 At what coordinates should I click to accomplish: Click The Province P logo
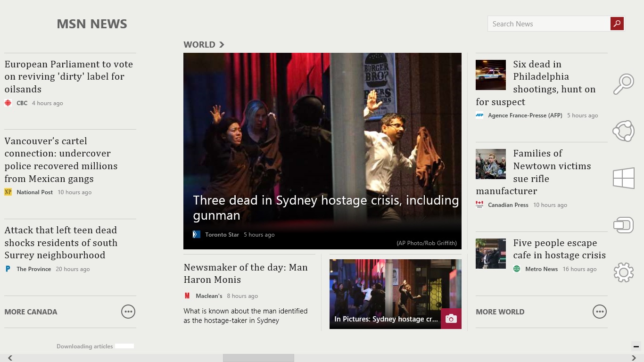8,269
